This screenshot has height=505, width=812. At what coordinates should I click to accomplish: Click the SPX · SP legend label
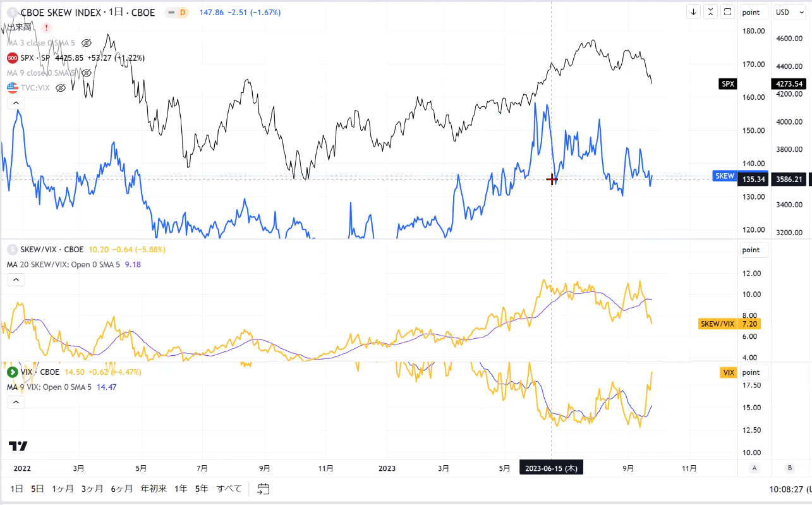point(37,58)
